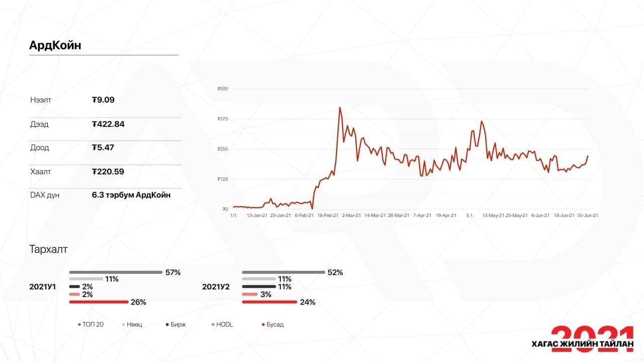Screen dimensions: 644x362
Task: Click the Доод value ₮5.47
Action: point(103,148)
